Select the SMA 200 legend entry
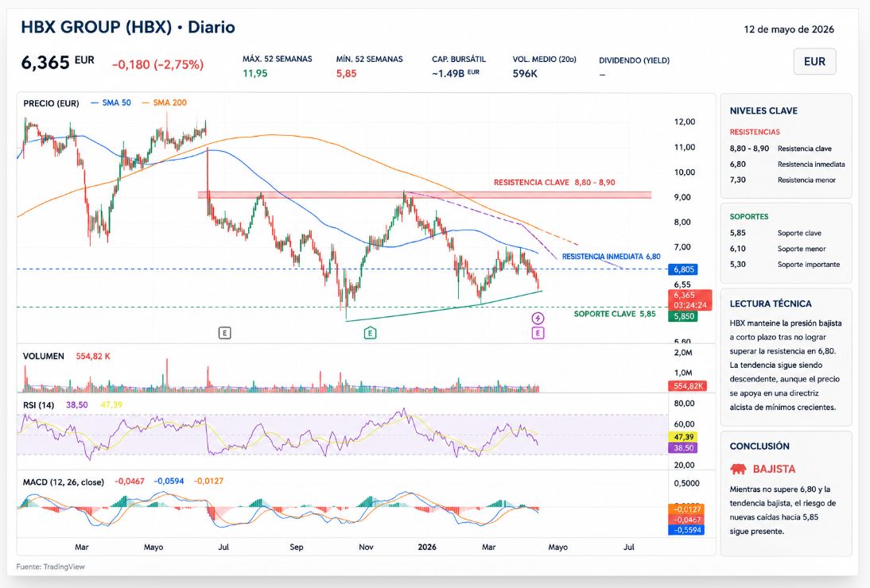This screenshot has width=870, height=588. tap(164, 103)
